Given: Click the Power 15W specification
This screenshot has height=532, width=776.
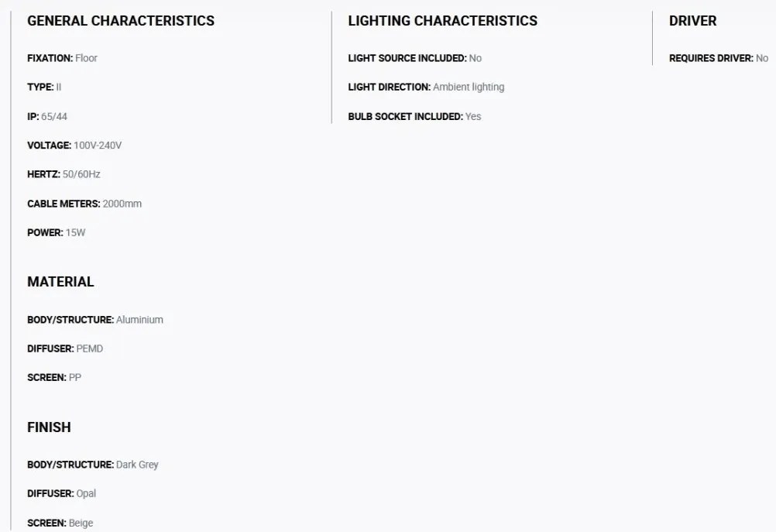Looking at the screenshot, I should click(x=57, y=232).
